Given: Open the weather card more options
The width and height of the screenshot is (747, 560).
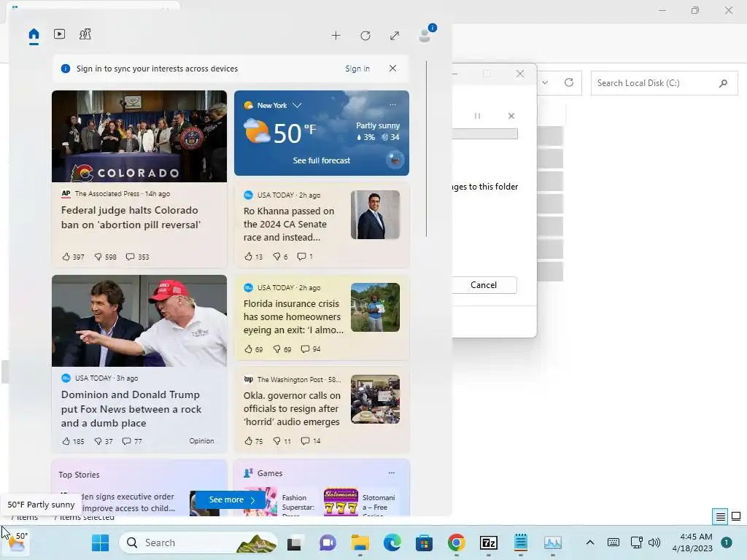Looking at the screenshot, I should [x=392, y=104].
